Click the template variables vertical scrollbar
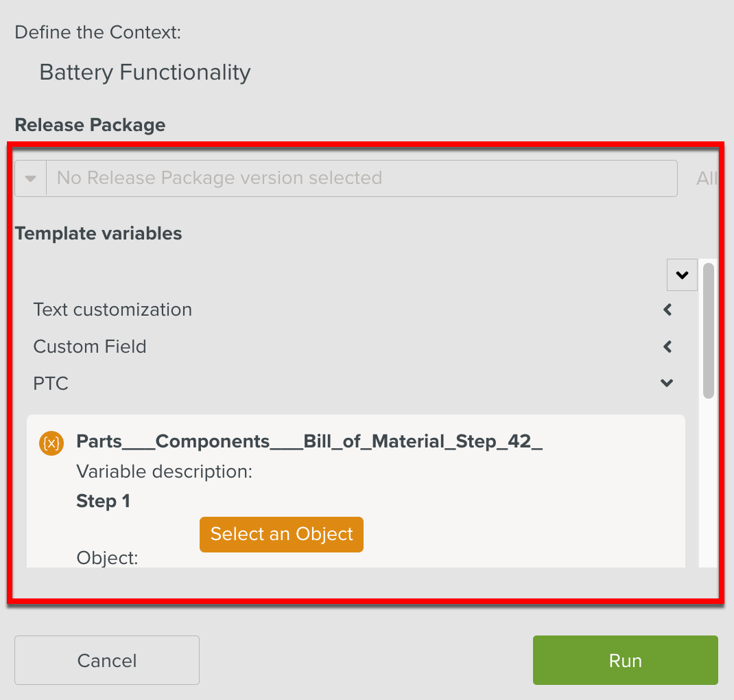 tap(709, 329)
